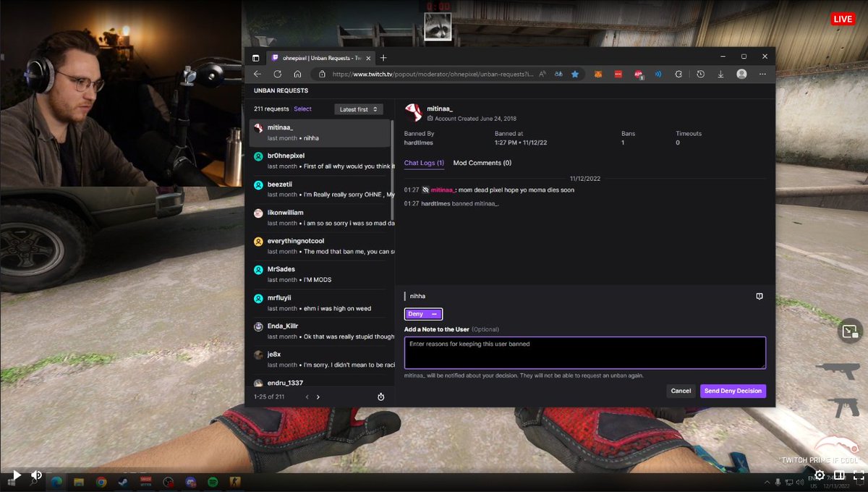Go back in the Edge browser
This screenshot has width=868, height=492.
point(258,74)
